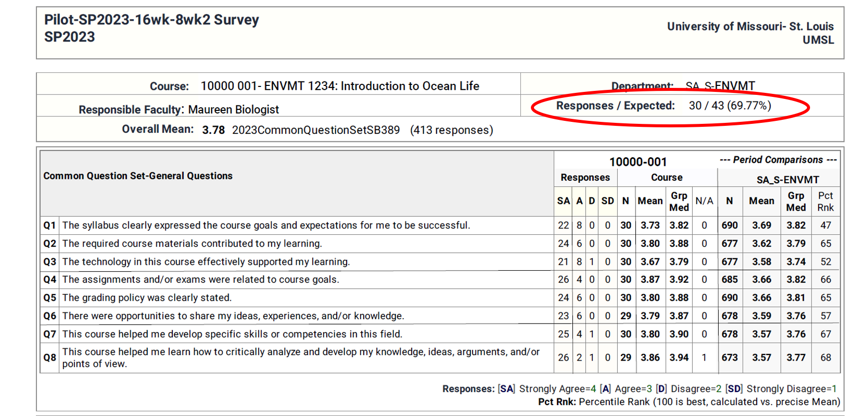Click the Pilot-SP2023-16wk-8wk2 Survey title
Image resolution: width=868 pixels, height=416 pixels.
pyautogui.click(x=151, y=20)
